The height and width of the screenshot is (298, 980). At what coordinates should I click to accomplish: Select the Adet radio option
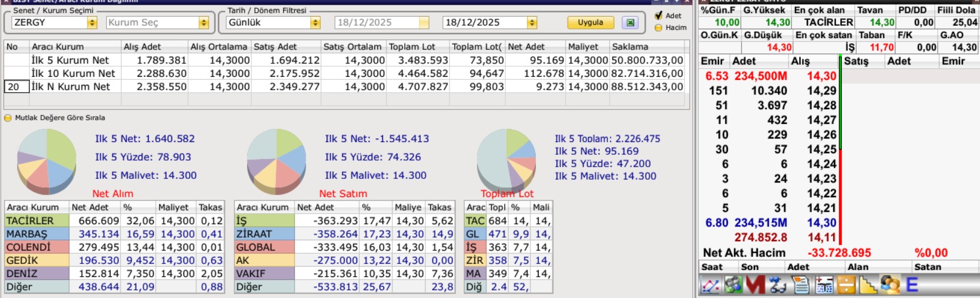coord(659,16)
